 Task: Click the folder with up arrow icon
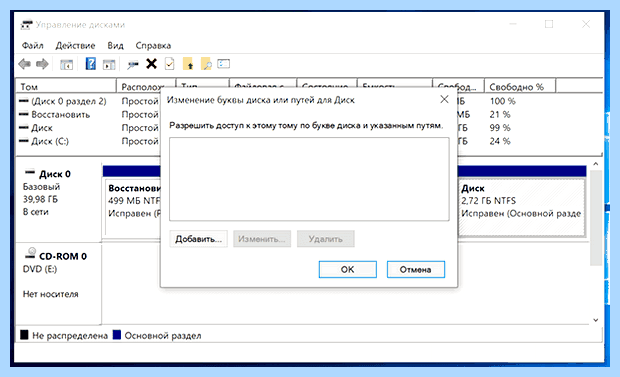point(188,64)
